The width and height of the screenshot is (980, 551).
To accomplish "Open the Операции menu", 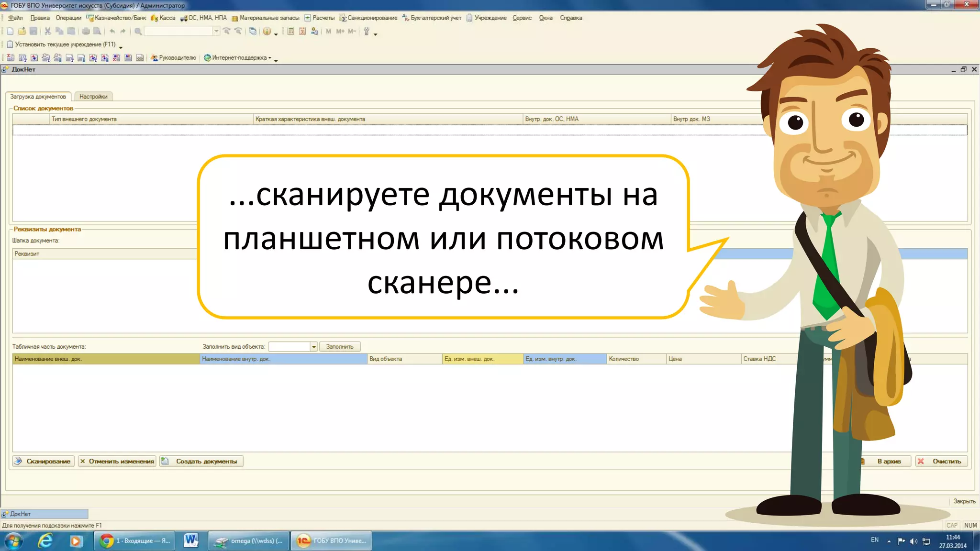I will pyautogui.click(x=68, y=18).
